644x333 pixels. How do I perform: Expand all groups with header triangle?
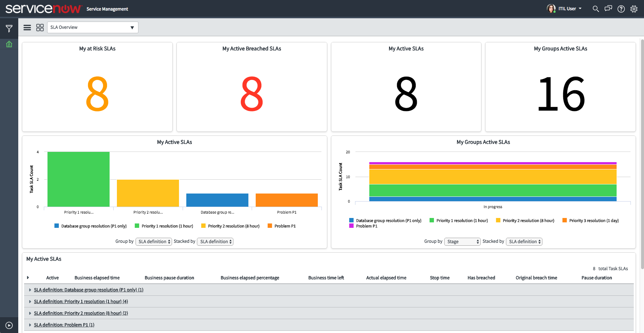point(28,278)
